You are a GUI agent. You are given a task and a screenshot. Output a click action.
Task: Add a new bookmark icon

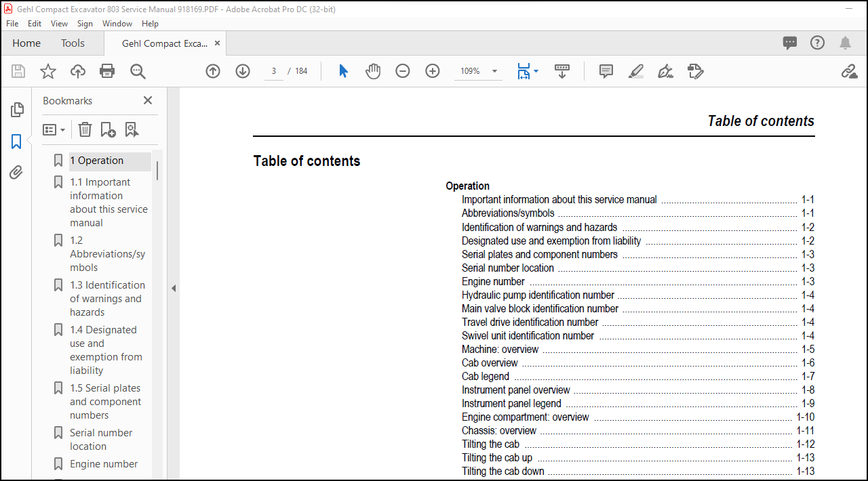point(108,129)
